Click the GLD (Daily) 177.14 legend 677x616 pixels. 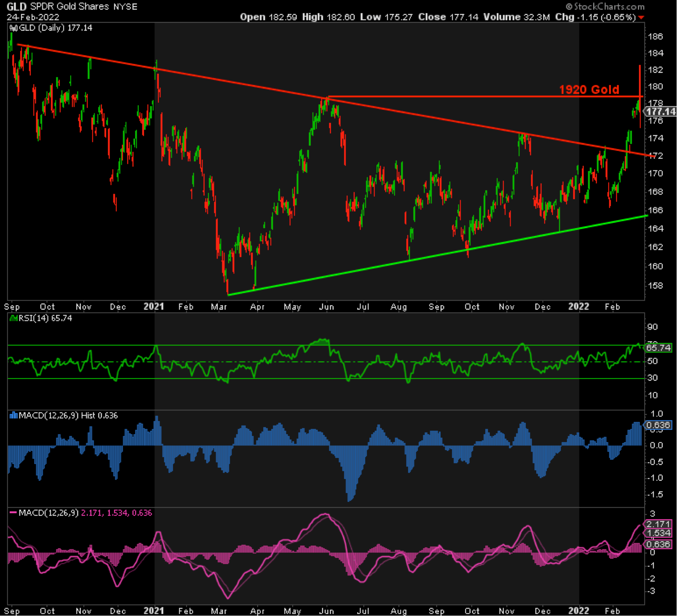[x=56, y=28]
